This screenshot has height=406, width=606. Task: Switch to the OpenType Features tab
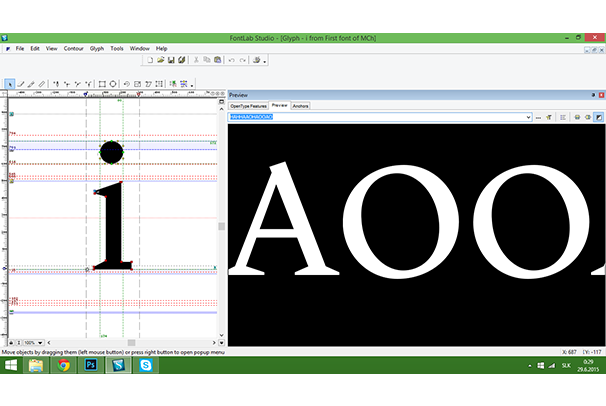(249, 105)
